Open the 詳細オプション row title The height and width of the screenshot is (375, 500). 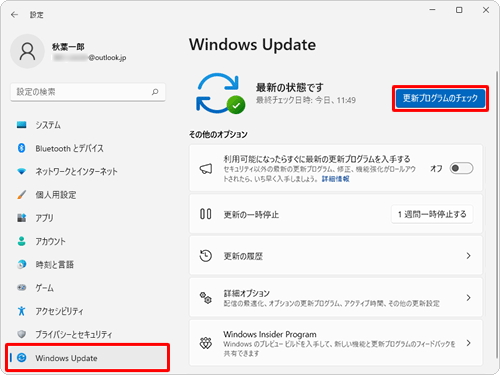[246, 293]
